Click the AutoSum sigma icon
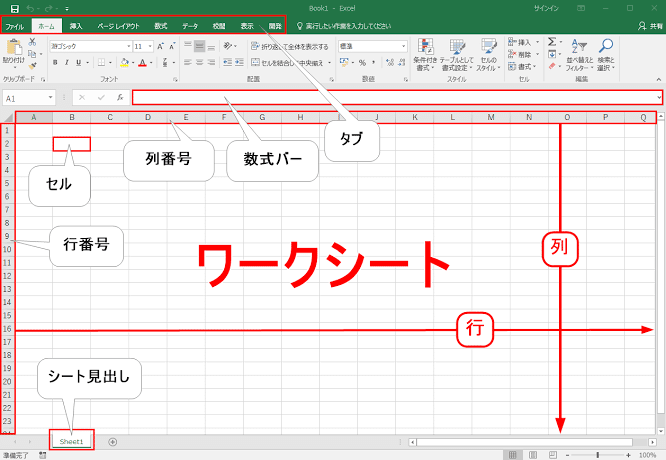666x460 pixels. [x=552, y=42]
